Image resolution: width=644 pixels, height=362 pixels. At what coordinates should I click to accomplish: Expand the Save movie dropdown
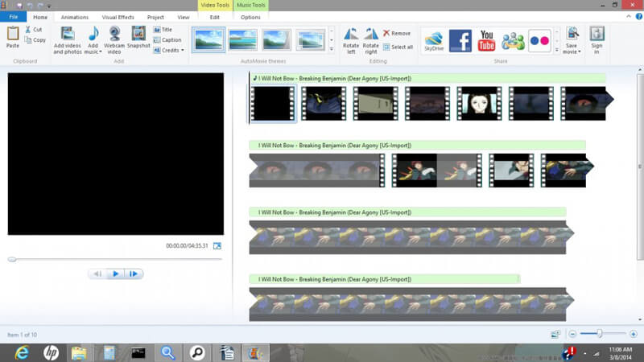(x=572, y=50)
